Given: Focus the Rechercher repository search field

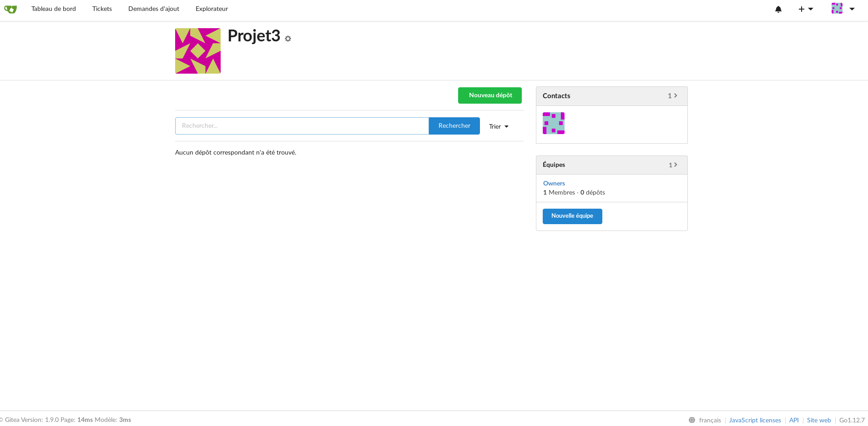Looking at the screenshot, I should pos(302,126).
